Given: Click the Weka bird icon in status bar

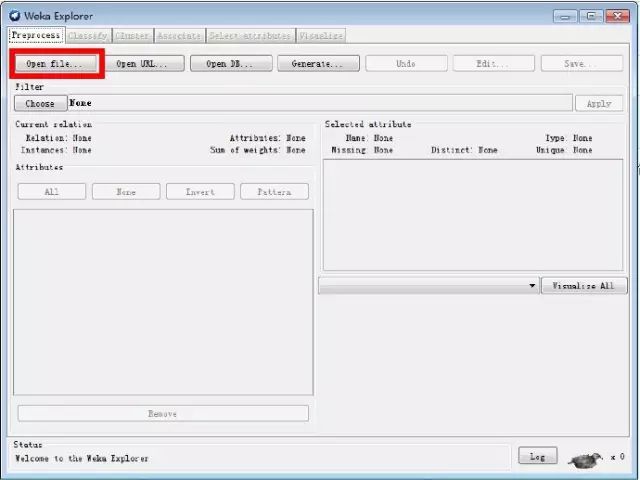Looking at the screenshot, I should tap(586, 459).
